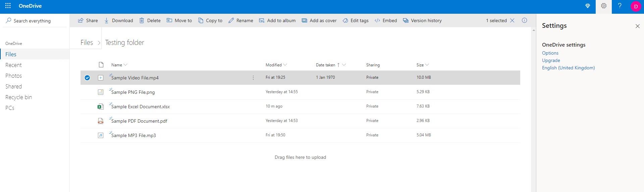
Task: Click the Options settings link
Action: (x=550, y=53)
